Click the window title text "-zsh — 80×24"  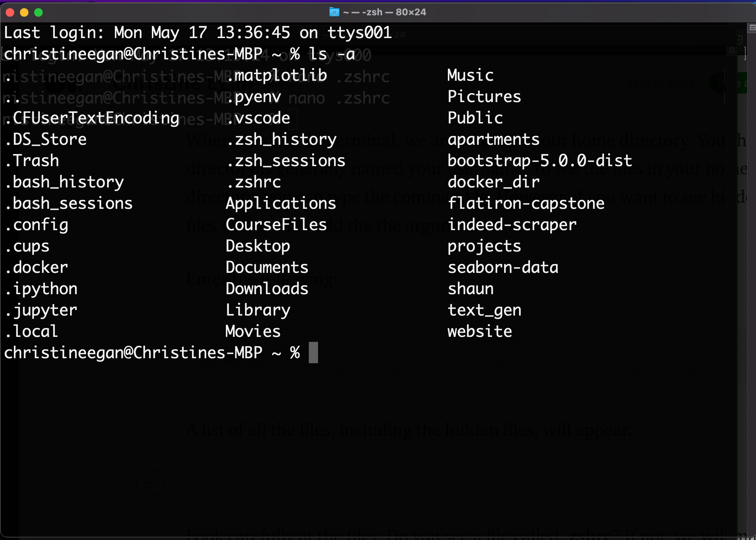[x=394, y=12]
